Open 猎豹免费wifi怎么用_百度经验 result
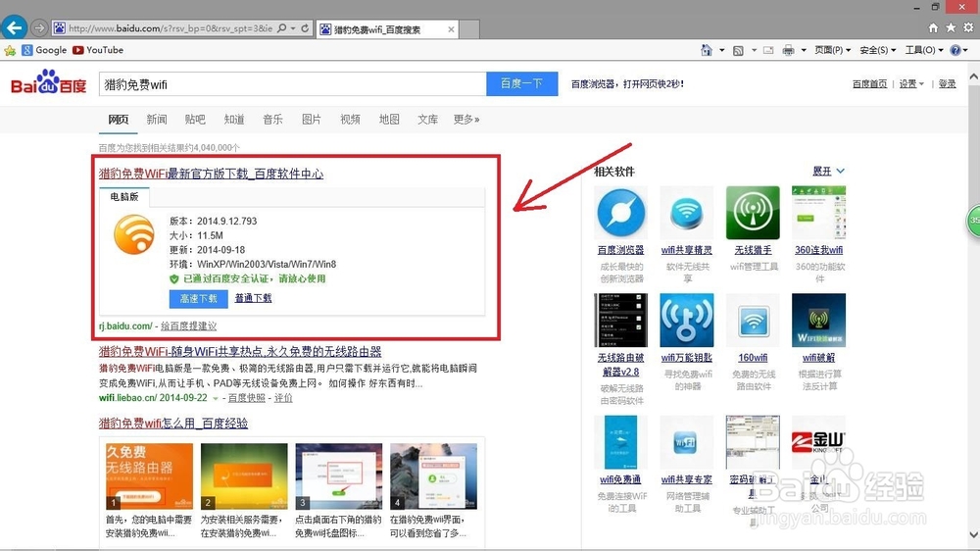The height and width of the screenshot is (551, 980). point(173,423)
